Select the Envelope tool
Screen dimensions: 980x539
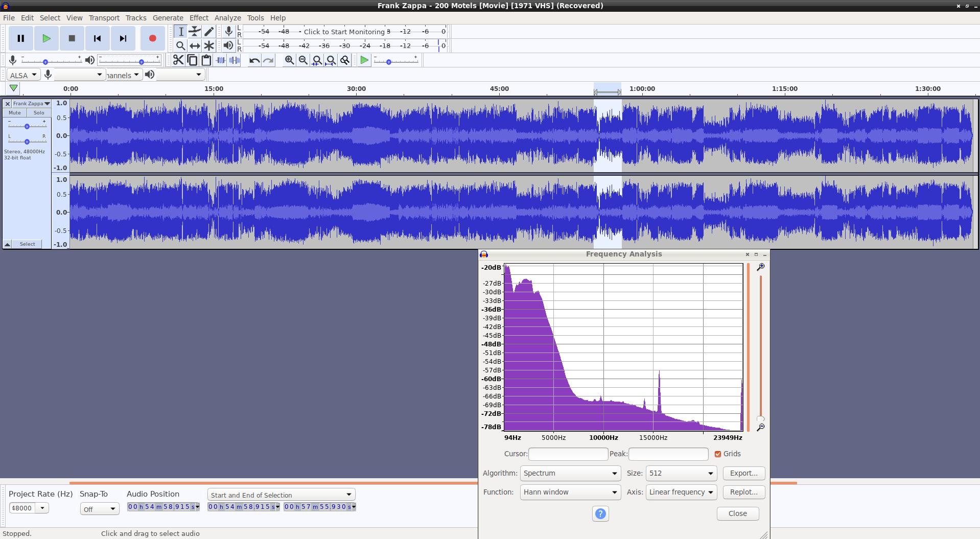(195, 32)
